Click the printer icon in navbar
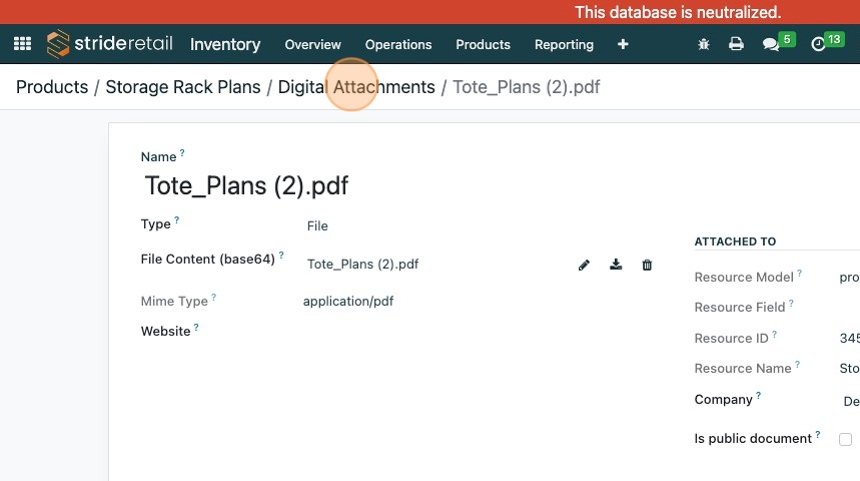860x481 pixels. (736, 44)
